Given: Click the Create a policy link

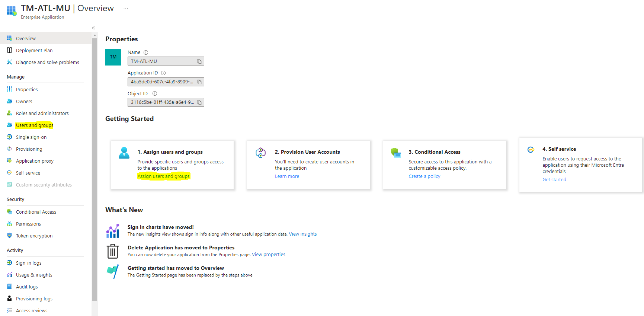Looking at the screenshot, I should [x=424, y=176].
